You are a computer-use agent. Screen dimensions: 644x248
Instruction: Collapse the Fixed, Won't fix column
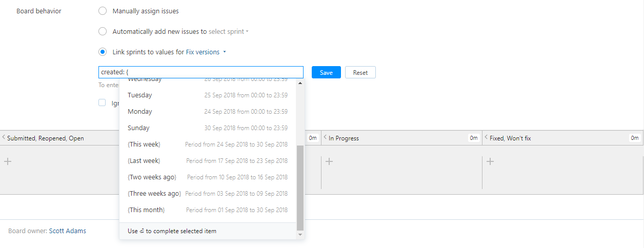pos(486,137)
